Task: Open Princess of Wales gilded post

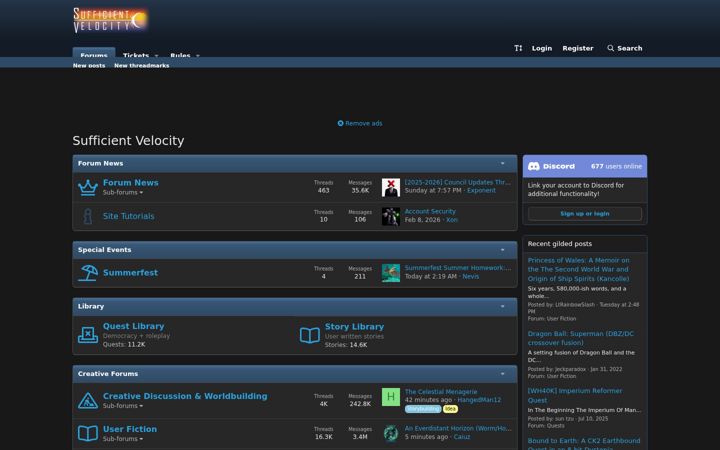Action: pos(579,269)
